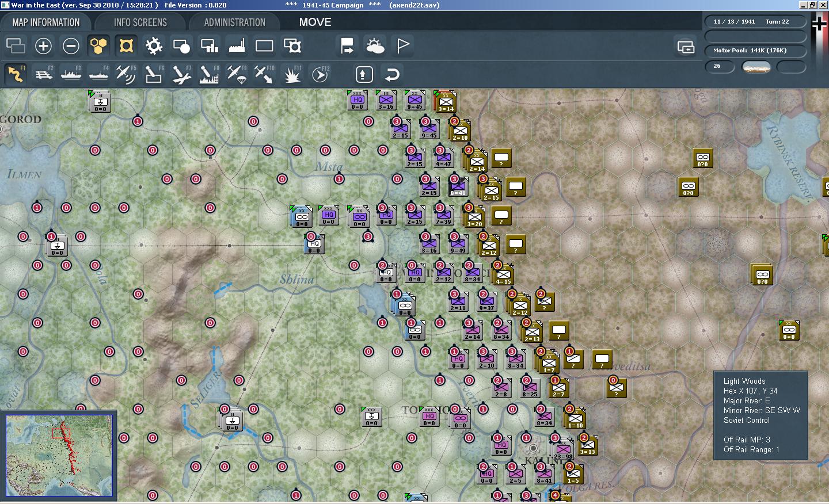Select the Soviet unit labeled 3=13

tap(587, 445)
